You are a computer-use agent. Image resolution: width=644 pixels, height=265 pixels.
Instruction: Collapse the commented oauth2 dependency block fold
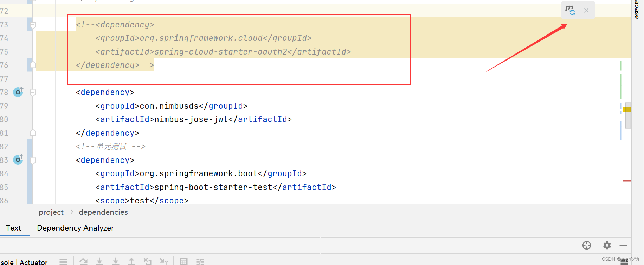pyautogui.click(x=33, y=25)
